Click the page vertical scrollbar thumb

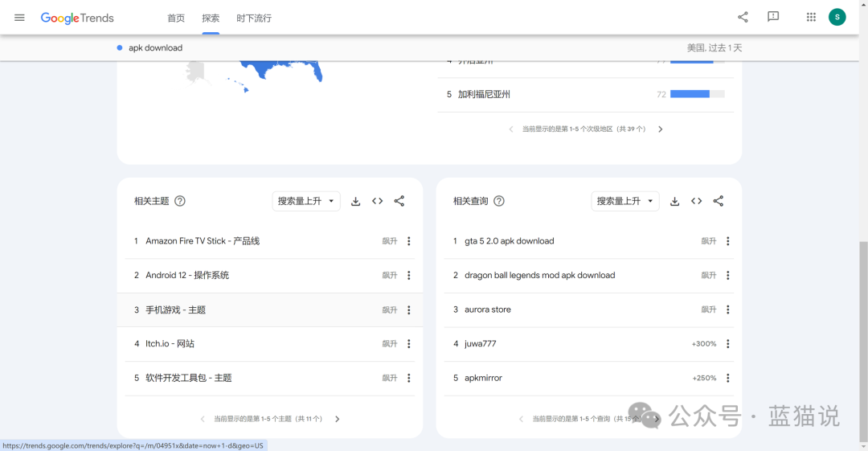click(863, 342)
